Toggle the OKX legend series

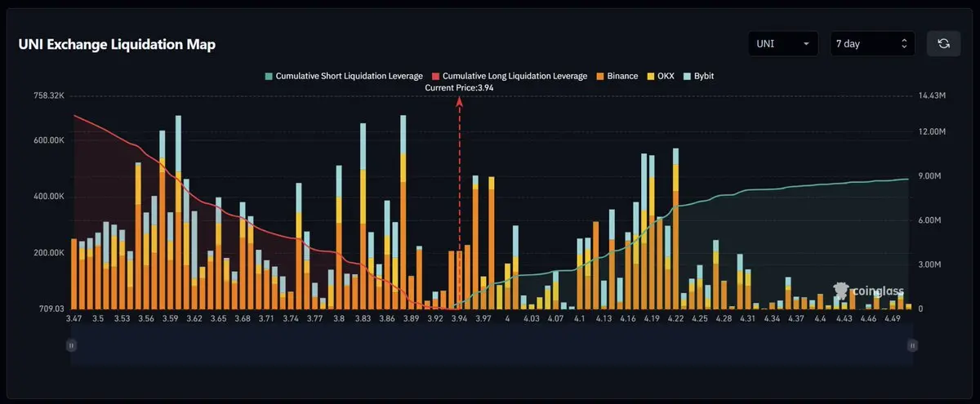pyautogui.click(x=661, y=76)
